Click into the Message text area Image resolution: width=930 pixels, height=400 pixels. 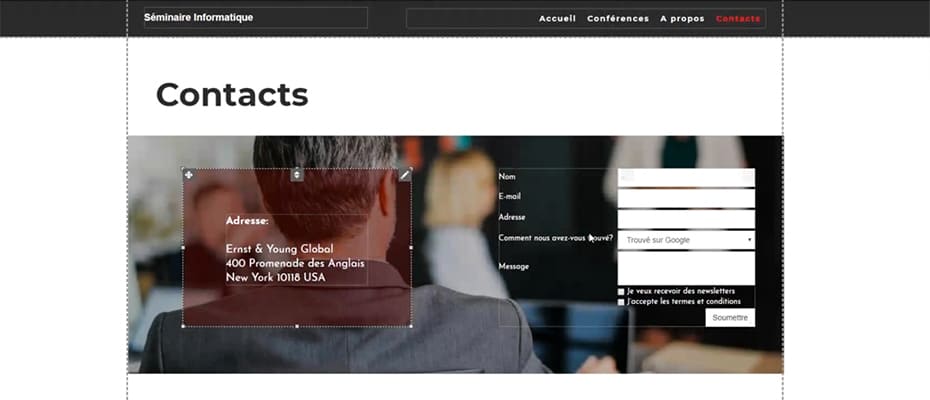(x=686, y=268)
